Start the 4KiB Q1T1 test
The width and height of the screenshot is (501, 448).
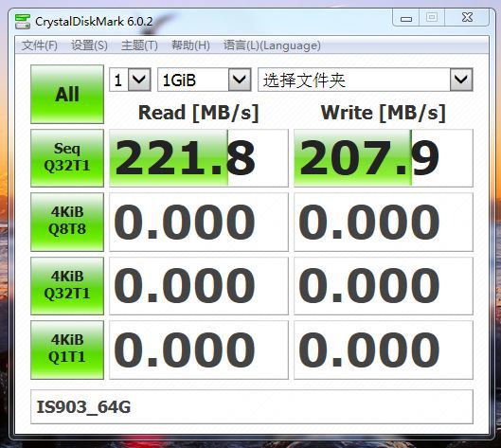click(67, 349)
